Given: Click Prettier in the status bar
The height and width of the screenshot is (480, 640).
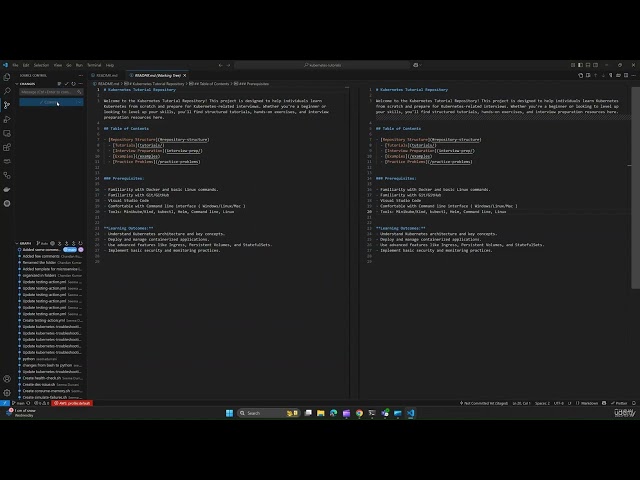Looking at the screenshot, I should click(x=619, y=403).
